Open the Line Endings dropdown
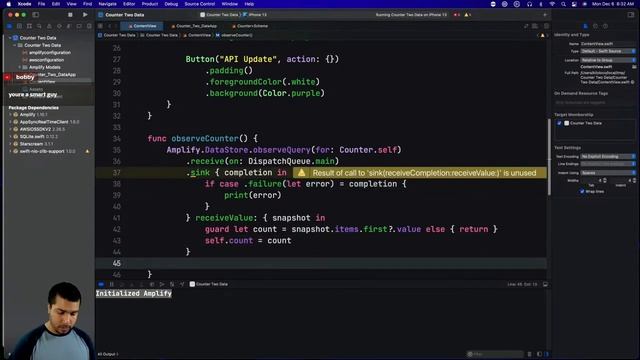640x360 pixels. tap(608, 164)
